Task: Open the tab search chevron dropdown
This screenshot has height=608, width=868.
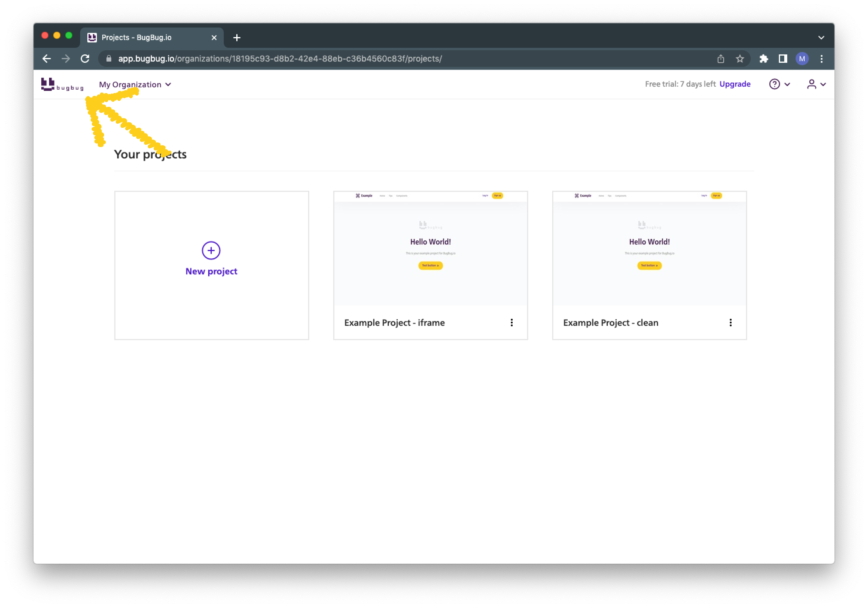Action: 821,37
